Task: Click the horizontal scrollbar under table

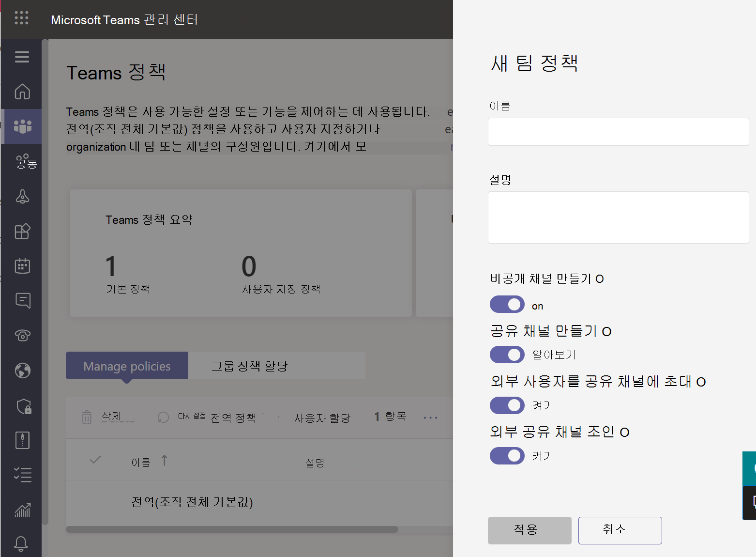Action: (232, 529)
